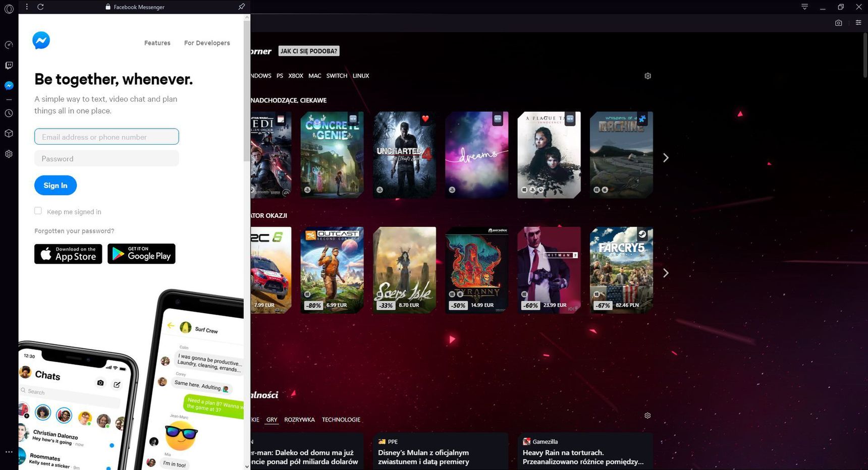Open the Hitman 2 deal card
This screenshot has width=868, height=470.
pyautogui.click(x=549, y=270)
